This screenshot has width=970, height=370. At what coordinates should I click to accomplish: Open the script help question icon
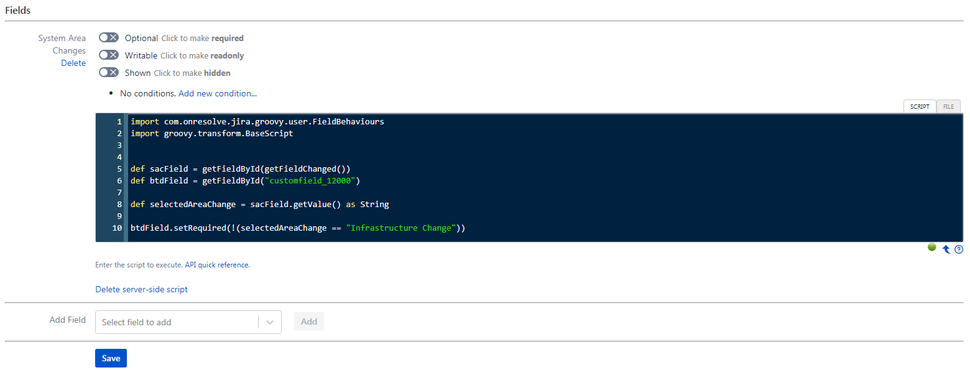point(959,249)
